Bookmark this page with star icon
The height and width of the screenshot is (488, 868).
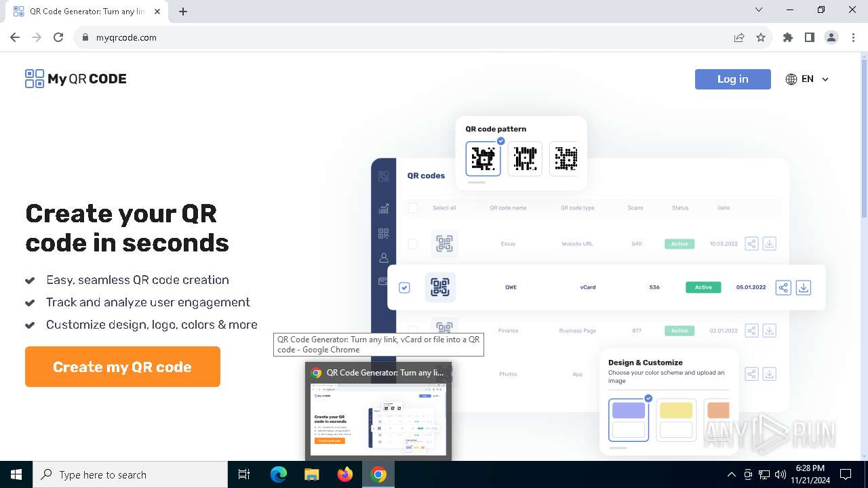point(761,37)
